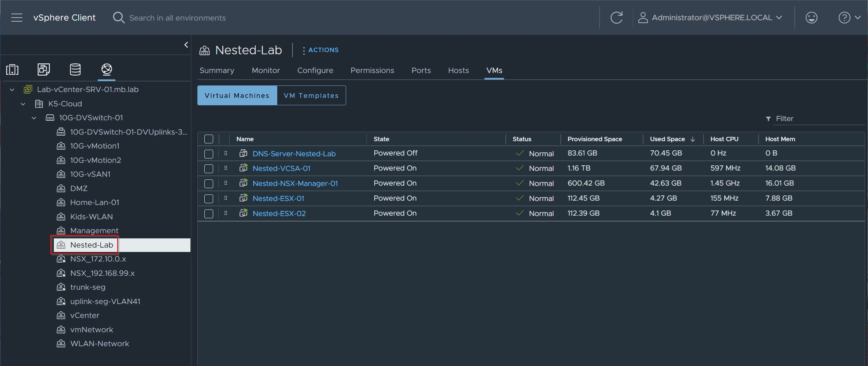Screen dimensions: 868x366
Task: Select the WLAN-Network port group
Action: (x=100, y=344)
